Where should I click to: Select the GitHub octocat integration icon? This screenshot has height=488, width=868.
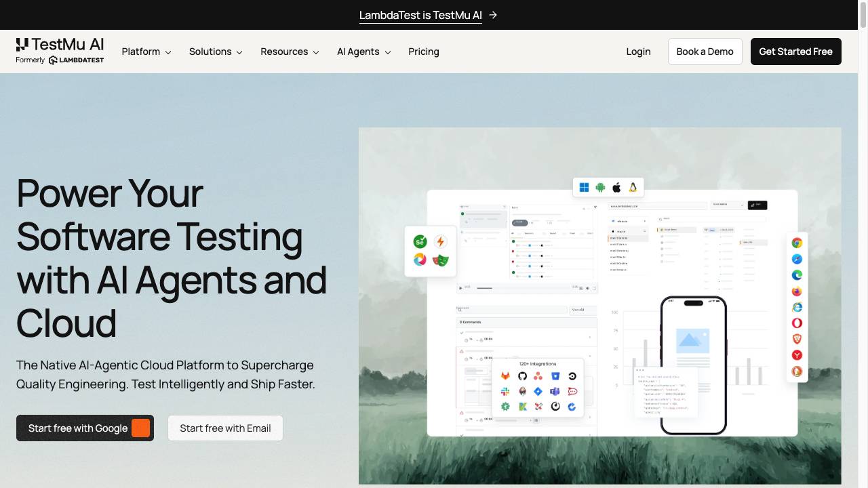point(522,376)
